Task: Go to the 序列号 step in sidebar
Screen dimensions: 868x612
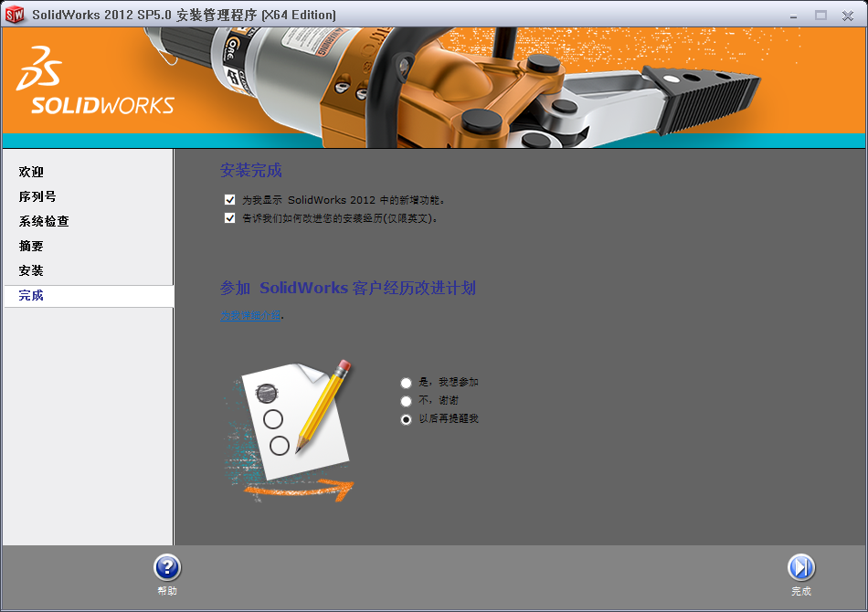Action: point(37,196)
